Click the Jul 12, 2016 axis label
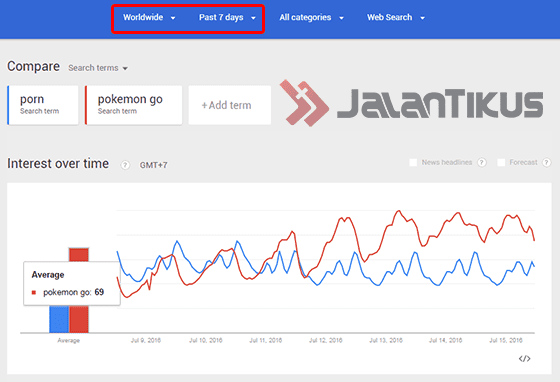This screenshot has height=382, width=560. pos(326,340)
